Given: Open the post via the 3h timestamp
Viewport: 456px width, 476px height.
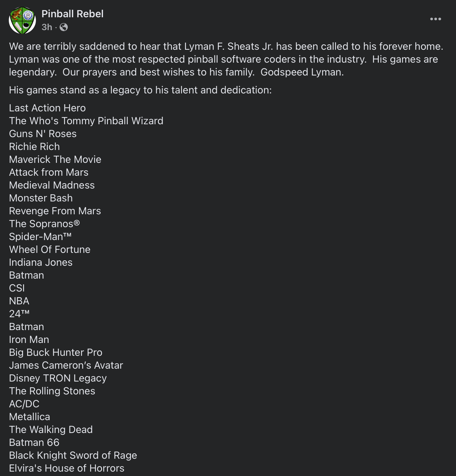Looking at the screenshot, I should pos(46,27).
